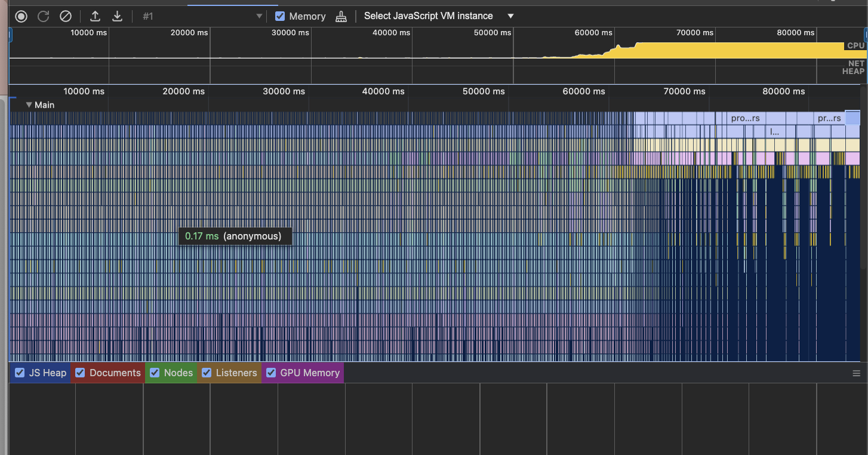The width and height of the screenshot is (868, 455).
Task: Hide the Listeners counter
Action: coord(207,373)
